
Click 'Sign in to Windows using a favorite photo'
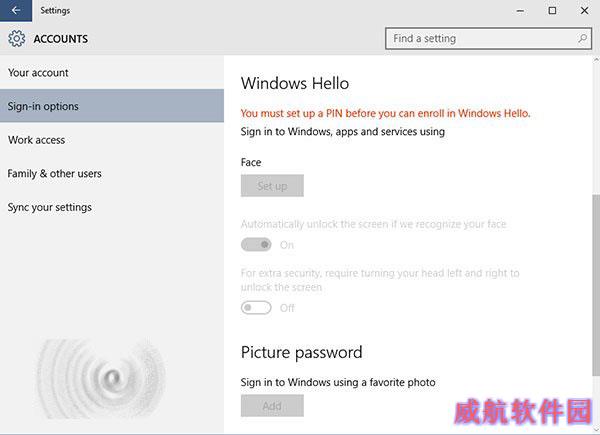pos(338,382)
